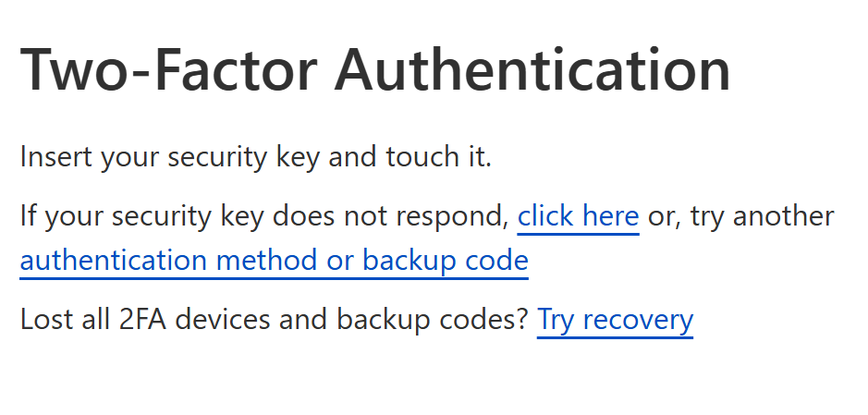The image size is (868, 415).
Task: Open "authentication method or backup code" link
Action: click(274, 262)
